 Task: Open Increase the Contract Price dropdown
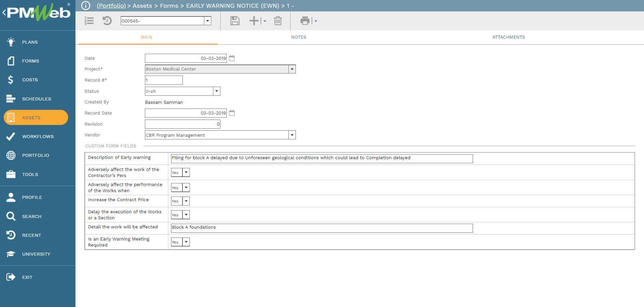pyautogui.click(x=186, y=201)
